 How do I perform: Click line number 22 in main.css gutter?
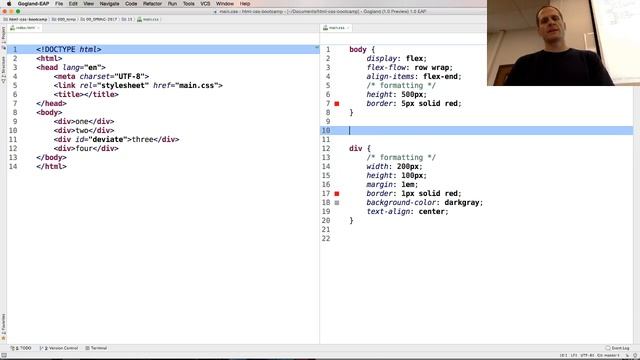pos(326,239)
